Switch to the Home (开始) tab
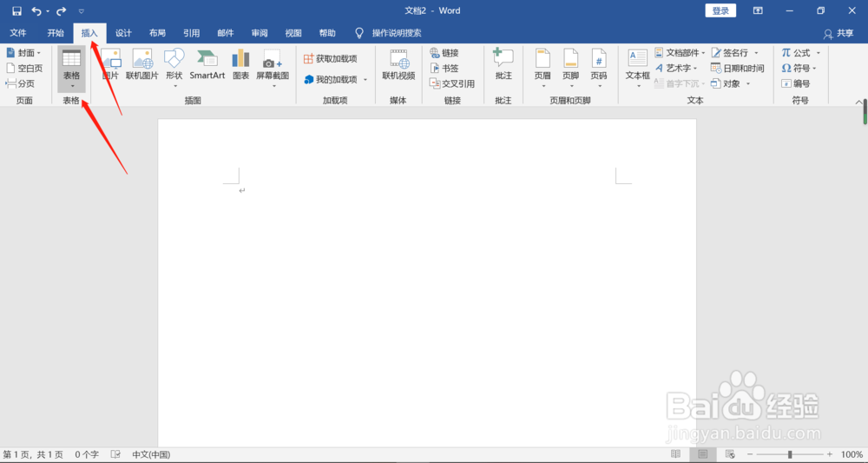868x463 pixels. (x=56, y=33)
